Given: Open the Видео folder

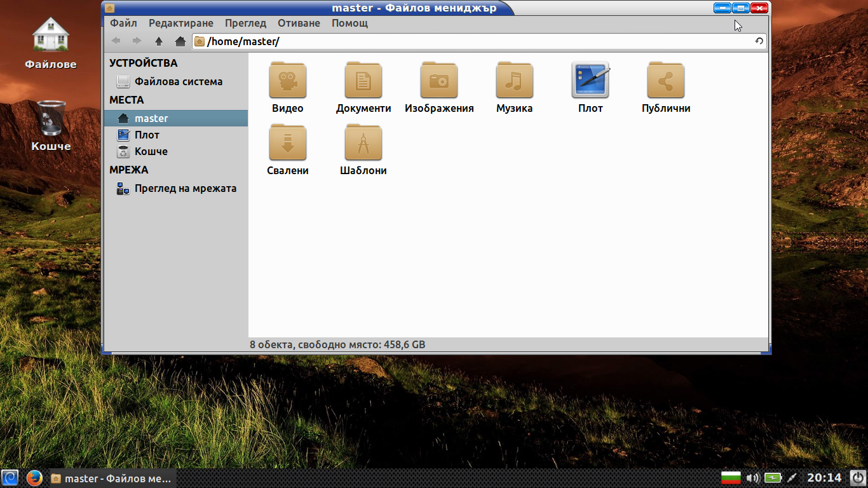Looking at the screenshot, I should (x=288, y=88).
